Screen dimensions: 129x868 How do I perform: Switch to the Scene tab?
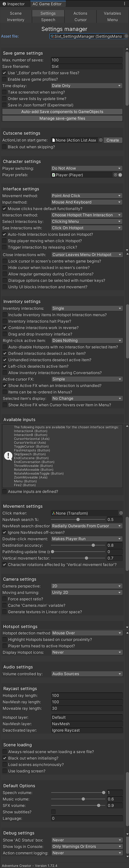pyautogui.click(x=16, y=13)
